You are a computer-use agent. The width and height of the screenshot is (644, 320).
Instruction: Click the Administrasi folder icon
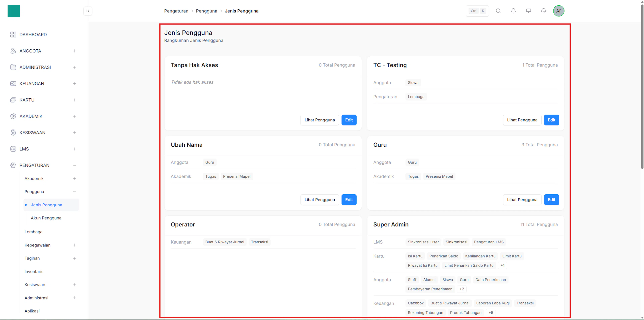(x=13, y=67)
